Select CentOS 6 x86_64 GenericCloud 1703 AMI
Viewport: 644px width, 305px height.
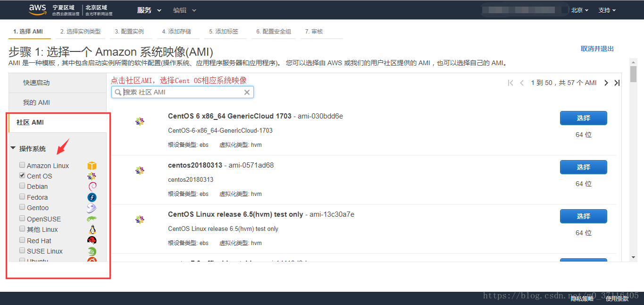(x=584, y=118)
